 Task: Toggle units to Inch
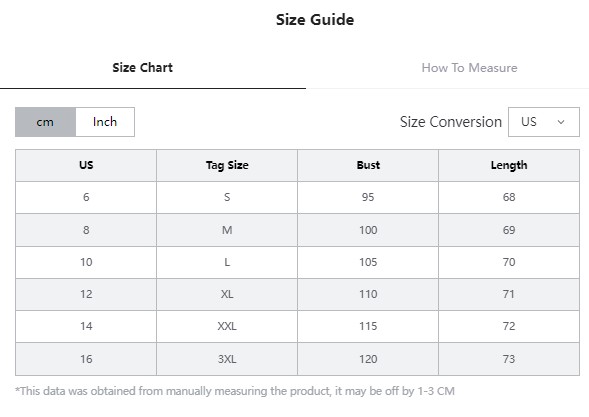(x=105, y=122)
